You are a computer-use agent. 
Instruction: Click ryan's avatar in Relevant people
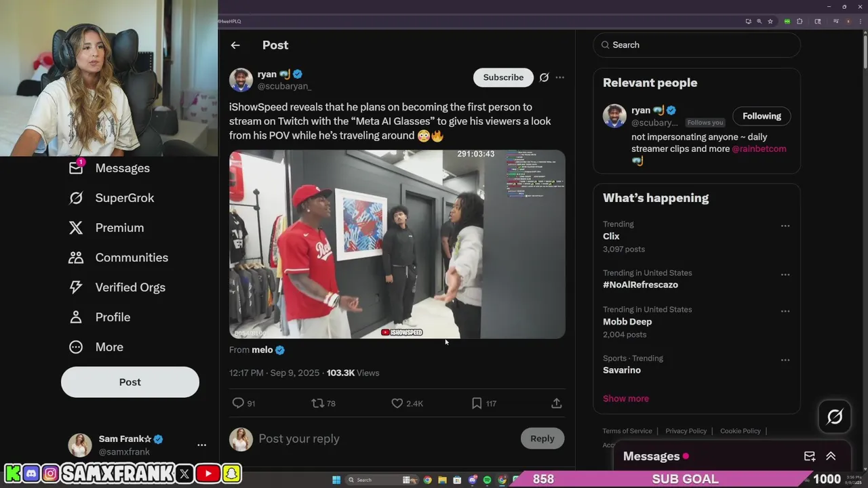(x=614, y=116)
